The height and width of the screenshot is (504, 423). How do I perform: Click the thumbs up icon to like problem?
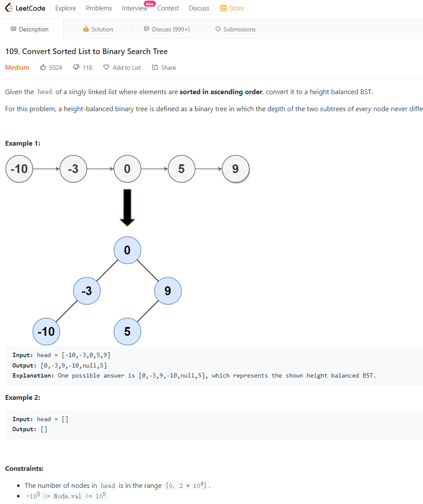42,67
